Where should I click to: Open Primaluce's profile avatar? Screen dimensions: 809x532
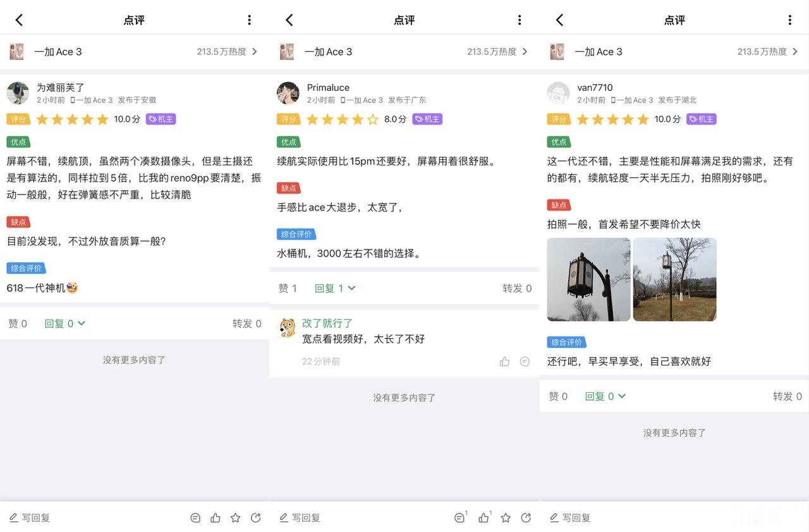[x=288, y=93]
